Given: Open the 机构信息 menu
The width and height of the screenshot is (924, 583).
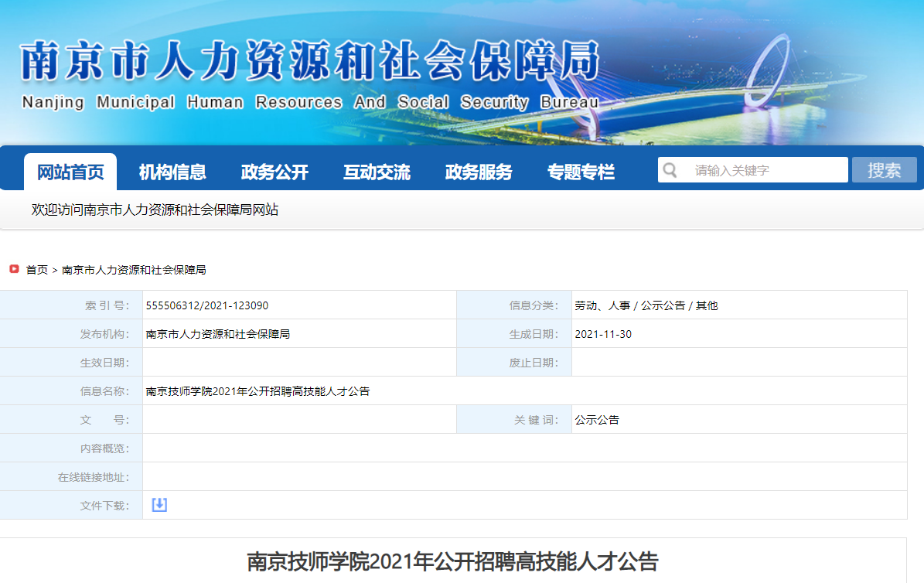Looking at the screenshot, I should click(x=172, y=172).
